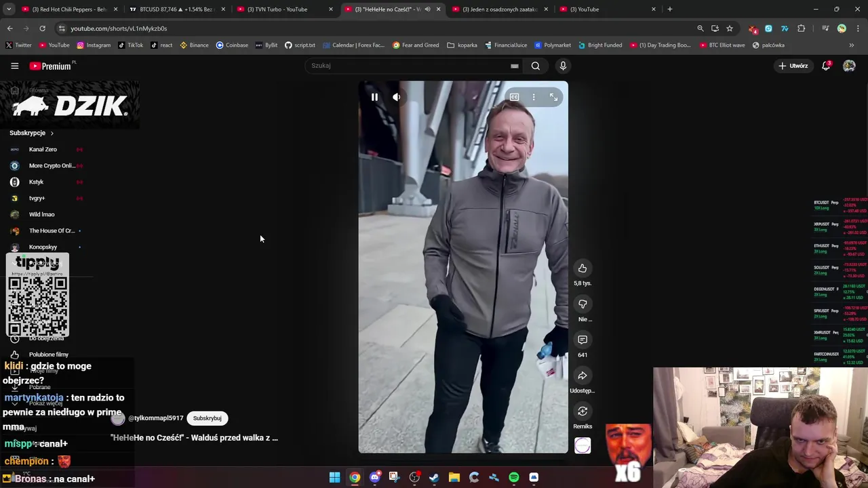Open Twitter bookmark

click(18, 45)
